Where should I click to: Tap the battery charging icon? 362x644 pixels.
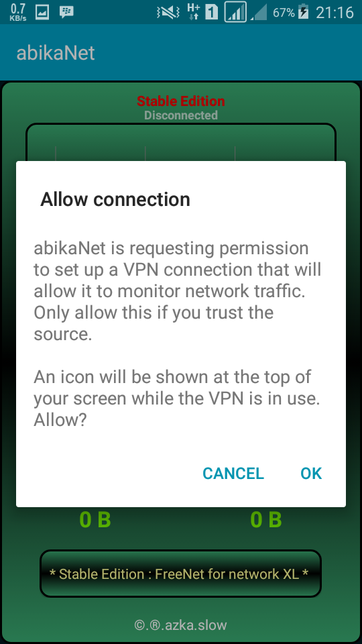point(303,12)
